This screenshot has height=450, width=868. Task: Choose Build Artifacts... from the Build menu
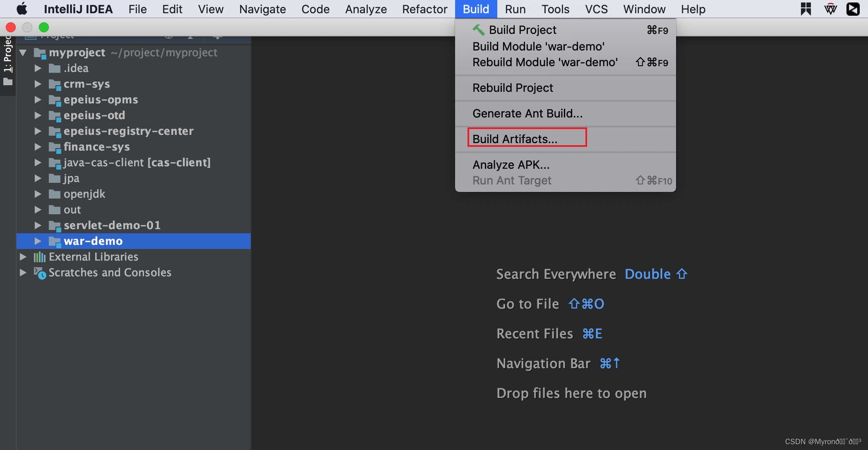coord(515,139)
